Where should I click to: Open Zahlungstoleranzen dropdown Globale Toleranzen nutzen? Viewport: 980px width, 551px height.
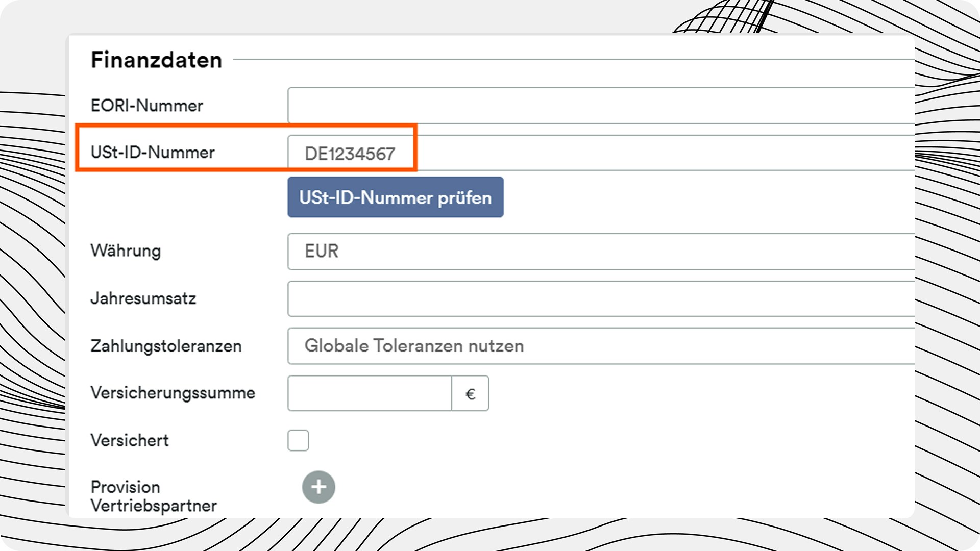tap(601, 346)
